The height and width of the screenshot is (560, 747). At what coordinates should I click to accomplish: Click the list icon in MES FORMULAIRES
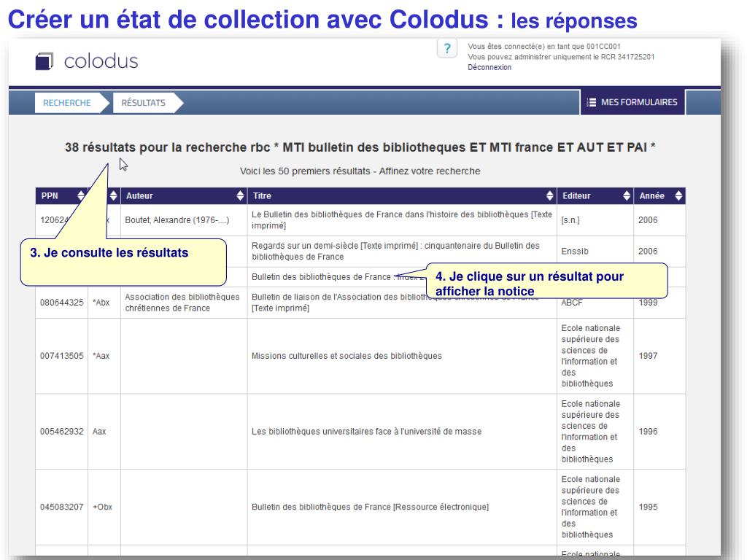pos(591,102)
